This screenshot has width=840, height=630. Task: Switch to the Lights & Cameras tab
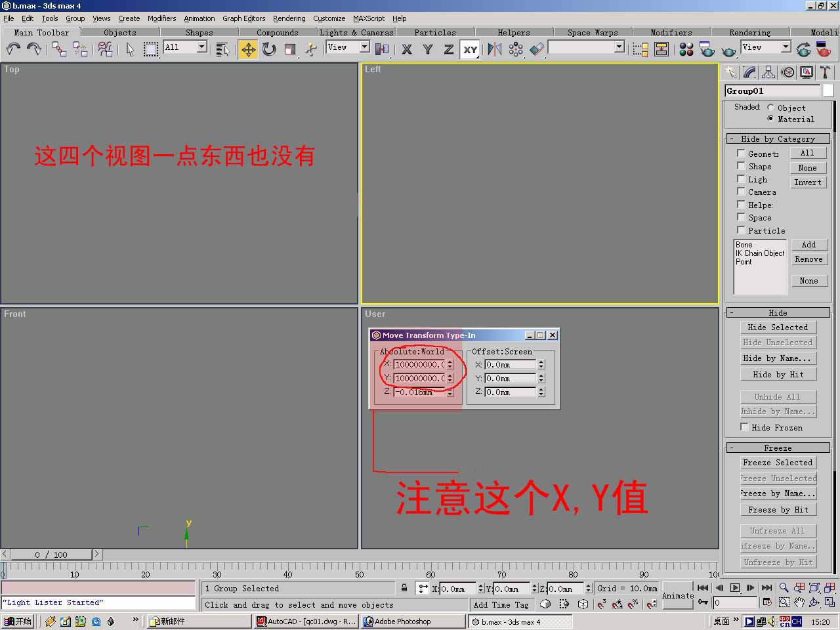pyautogui.click(x=356, y=32)
